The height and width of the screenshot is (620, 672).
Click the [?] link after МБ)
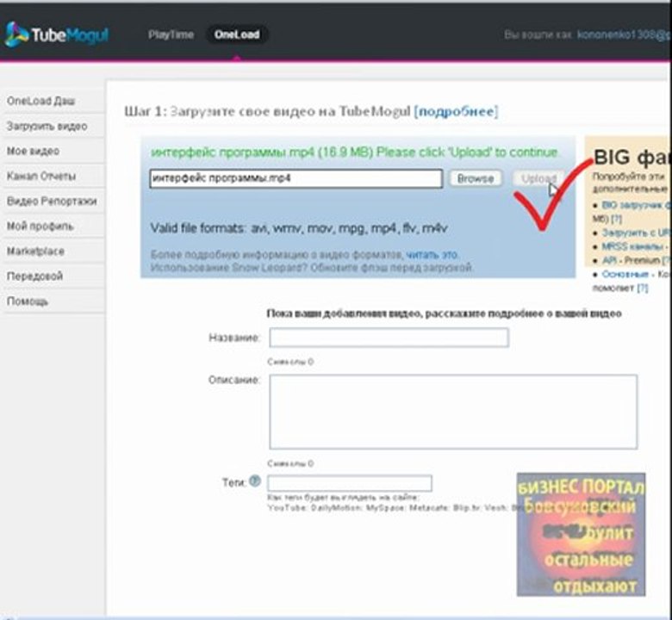click(x=616, y=219)
